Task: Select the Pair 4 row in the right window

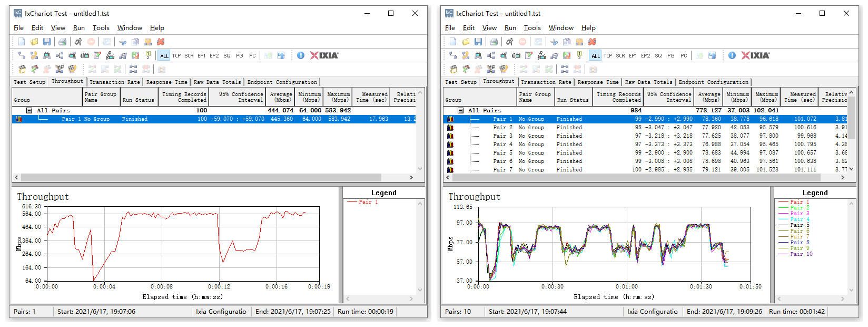Action: pyautogui.click(x=646, y=145)
